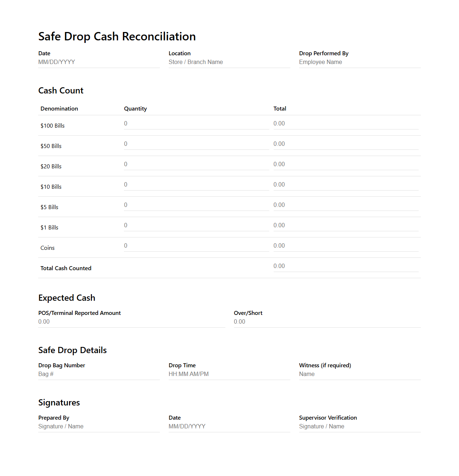Select the Location input showing Store / Branch Name
The width and height of the screenshot is (459, 476).
[229, 62]
